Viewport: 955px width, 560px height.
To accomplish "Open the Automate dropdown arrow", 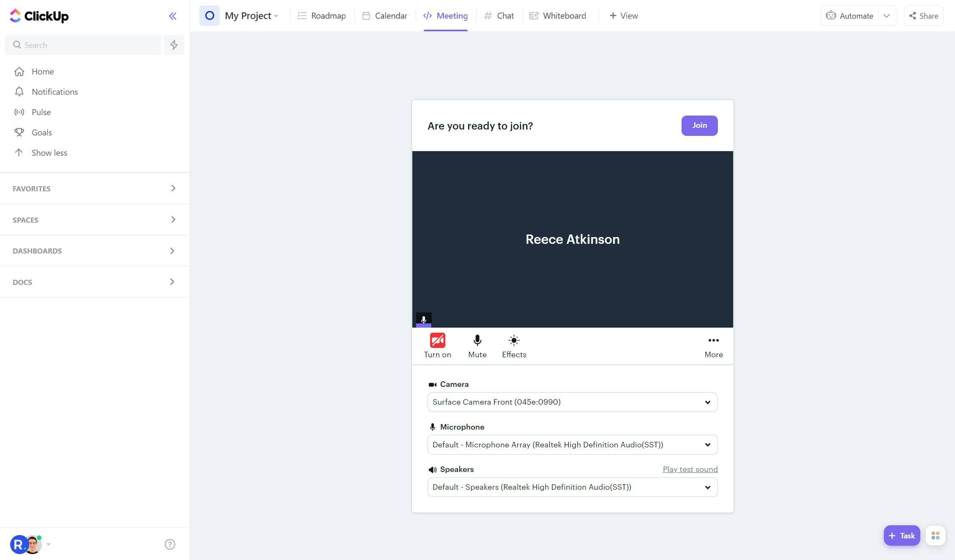I will coord(886,16).
